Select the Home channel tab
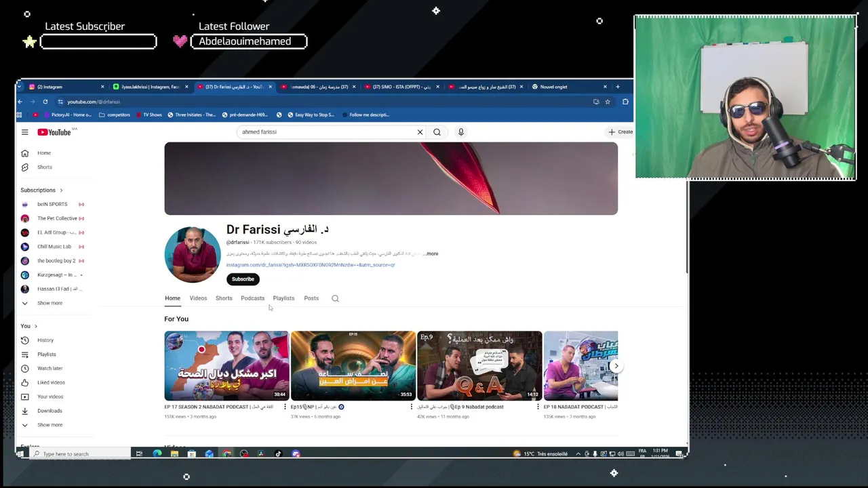Viewport: 868px width, 488px height. pos(172,298)
